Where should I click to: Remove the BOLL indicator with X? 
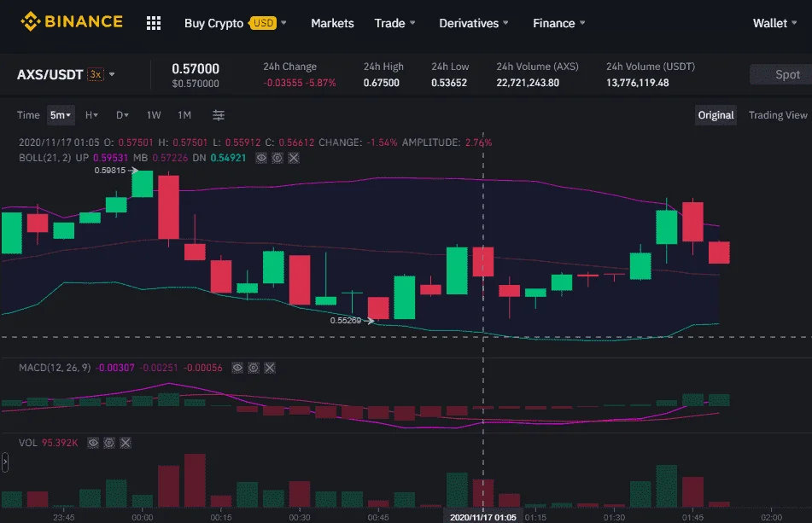294,158
